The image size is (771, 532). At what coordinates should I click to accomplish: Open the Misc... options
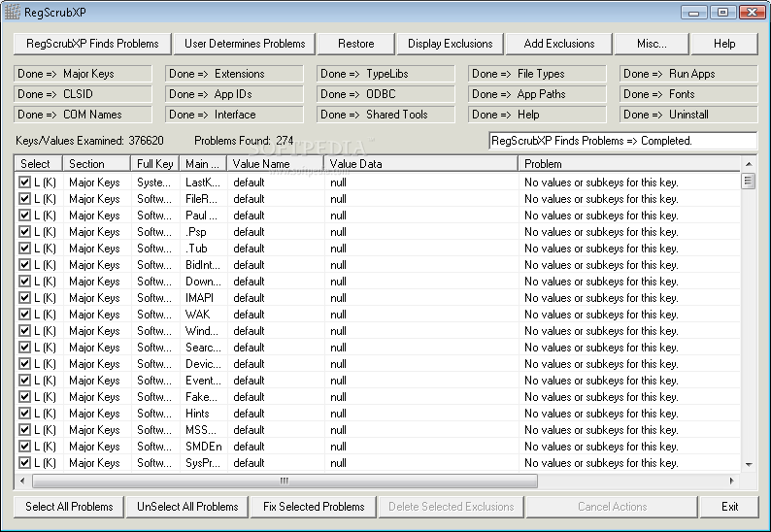pos(652,44)
